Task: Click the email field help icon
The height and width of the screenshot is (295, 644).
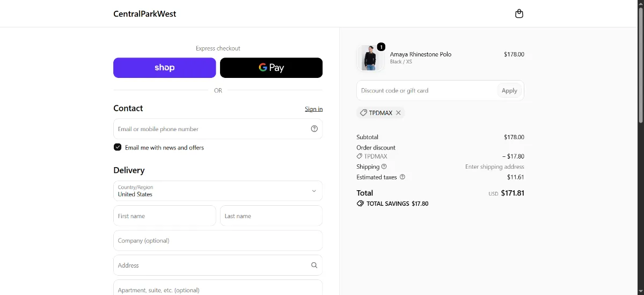Action: click(x=314, y=129)
